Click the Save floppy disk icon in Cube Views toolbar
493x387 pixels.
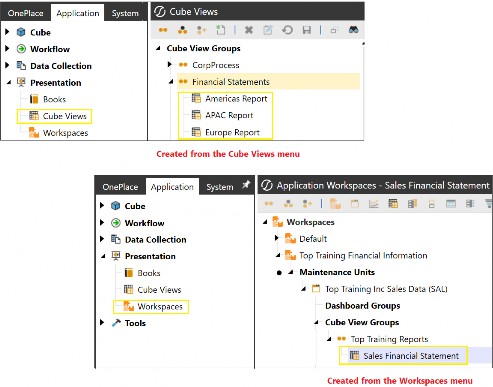click(307, 30)
